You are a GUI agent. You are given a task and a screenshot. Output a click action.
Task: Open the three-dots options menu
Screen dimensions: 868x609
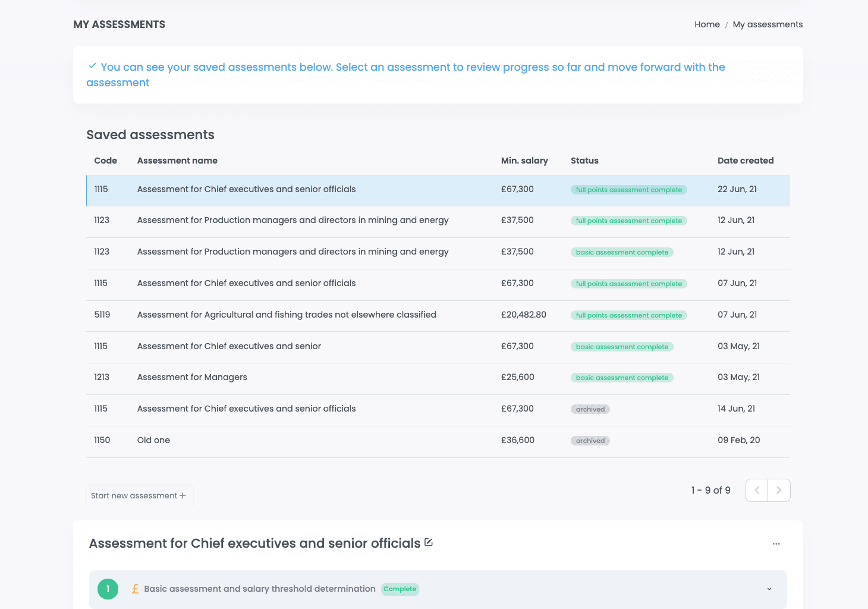click(x=776, y=544)
